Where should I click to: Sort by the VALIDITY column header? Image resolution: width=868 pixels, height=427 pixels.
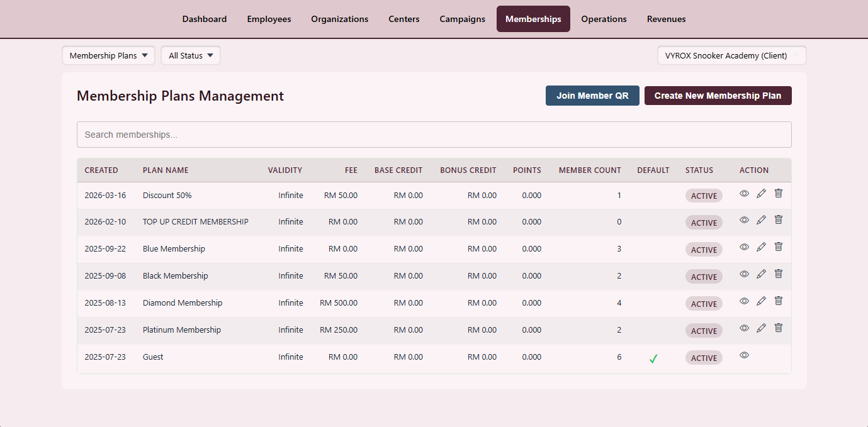click(285, 170)
